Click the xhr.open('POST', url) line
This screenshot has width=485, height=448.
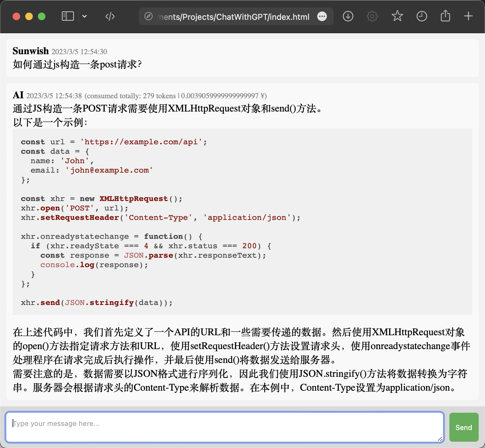pos(74,208)
